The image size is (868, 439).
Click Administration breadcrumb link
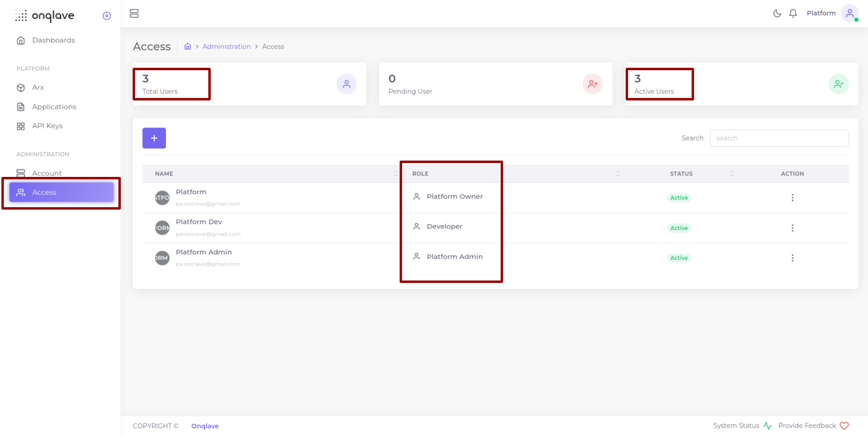point(226,47)
